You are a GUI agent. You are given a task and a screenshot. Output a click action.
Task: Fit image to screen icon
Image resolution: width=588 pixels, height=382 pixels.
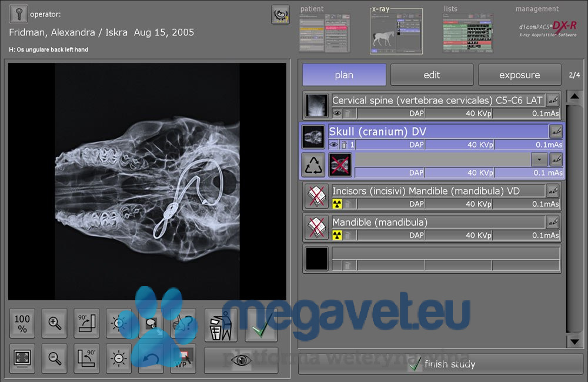click(x=22, y=358)
